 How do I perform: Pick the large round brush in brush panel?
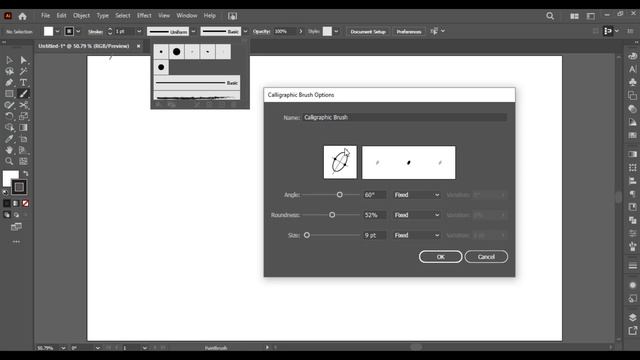click(x=176, y=52)
